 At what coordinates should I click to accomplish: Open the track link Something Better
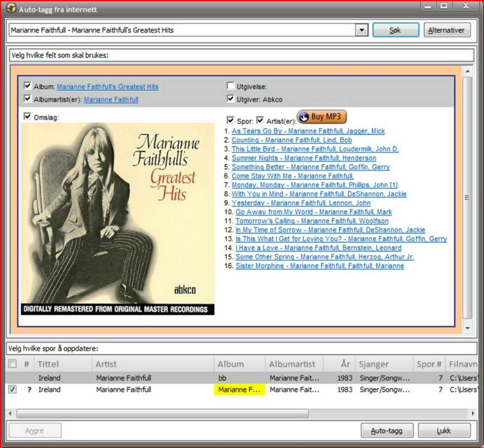[311, 167]
